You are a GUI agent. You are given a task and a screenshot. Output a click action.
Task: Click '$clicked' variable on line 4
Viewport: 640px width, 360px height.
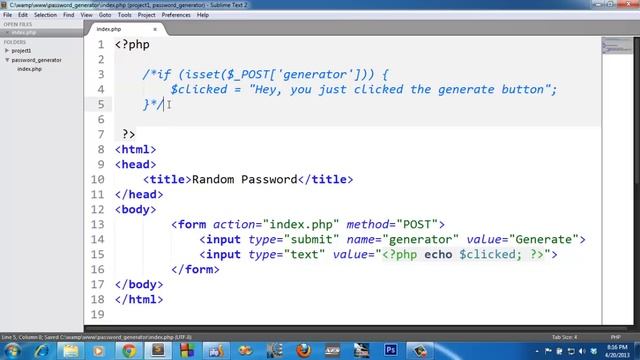point(199,89)
